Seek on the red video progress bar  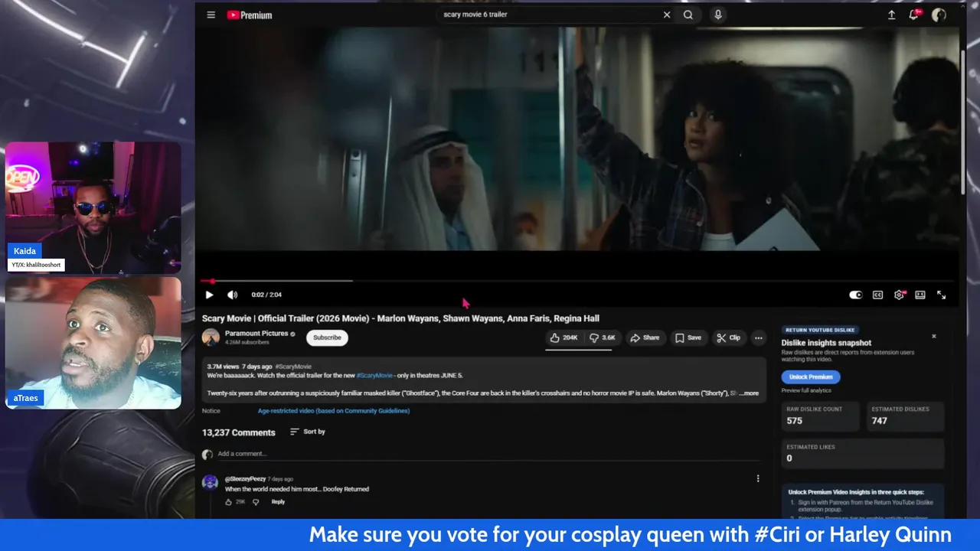click(x=578, y=281)
